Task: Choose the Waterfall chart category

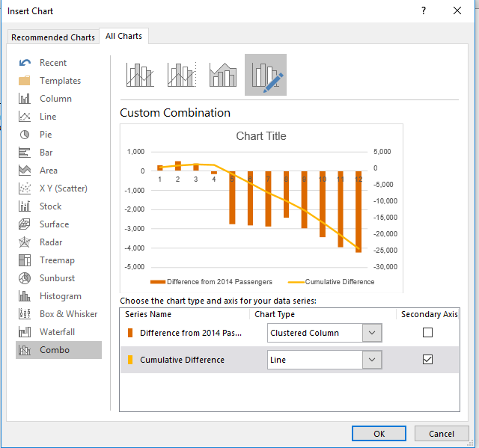Action: pos(58,332)
